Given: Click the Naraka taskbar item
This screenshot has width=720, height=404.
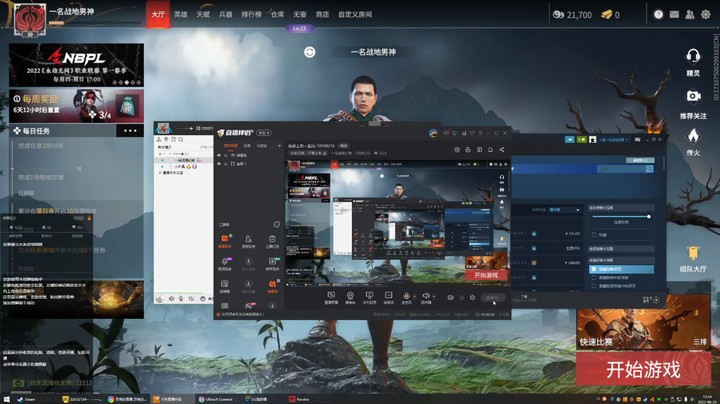Looking at the screenshot, I should coord(299,399).
